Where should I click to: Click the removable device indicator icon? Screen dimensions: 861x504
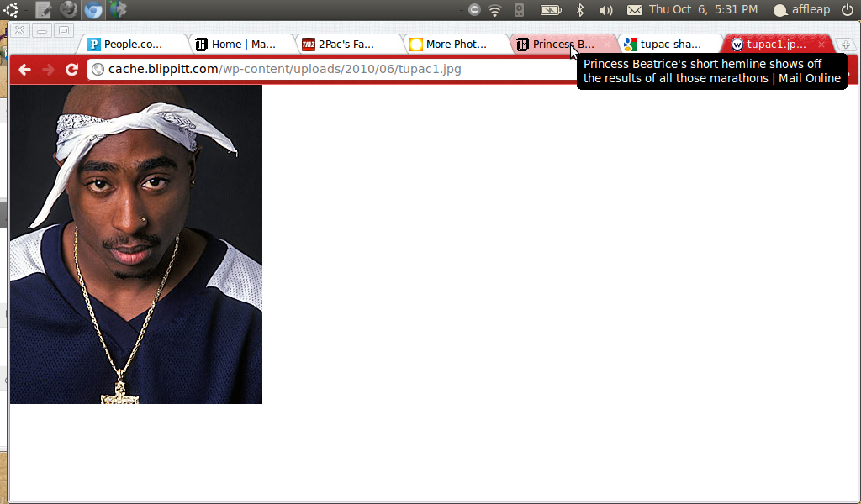coord(519,10)
